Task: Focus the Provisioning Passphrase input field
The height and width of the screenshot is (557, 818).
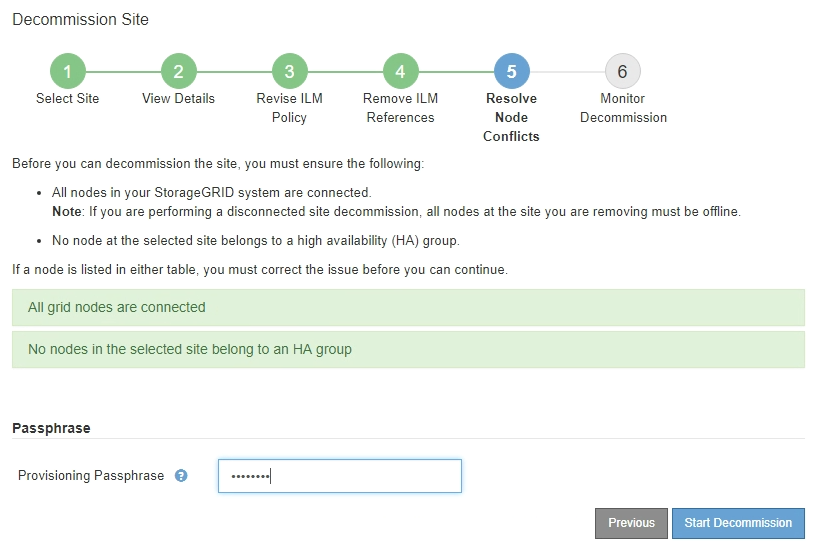Action: pos(340,476)
